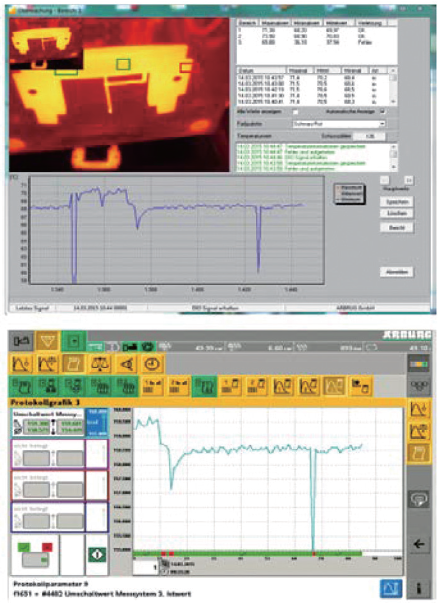Image resolution: width=440 pixels, height=608 pixels.
Task: Click the 'Abmelden' button
Action: click(x=397, y=272)
